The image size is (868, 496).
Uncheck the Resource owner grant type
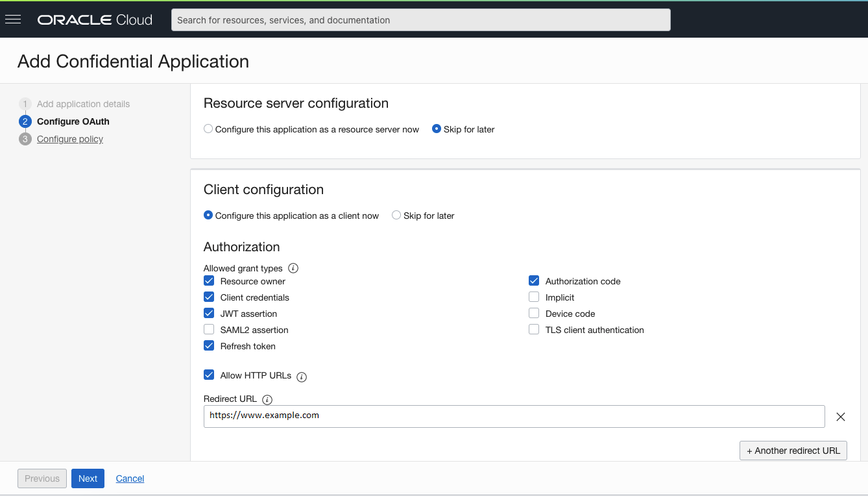tap(209, 281)
